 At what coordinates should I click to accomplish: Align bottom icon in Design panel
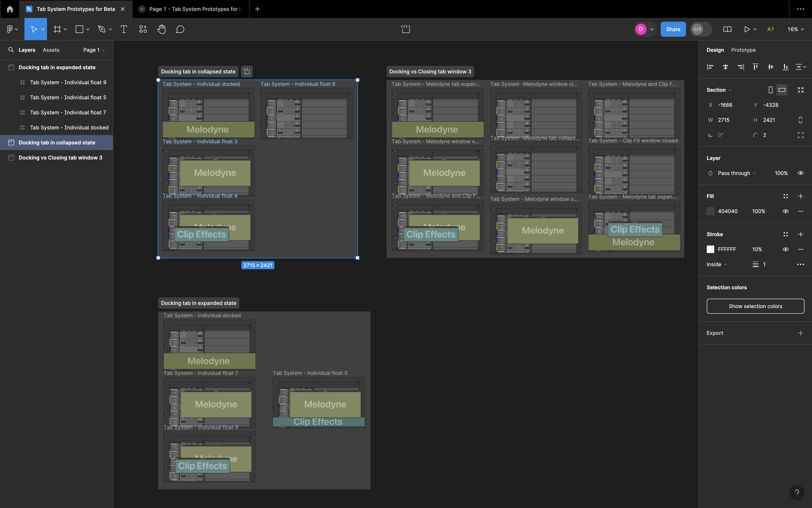coord(785,67)
